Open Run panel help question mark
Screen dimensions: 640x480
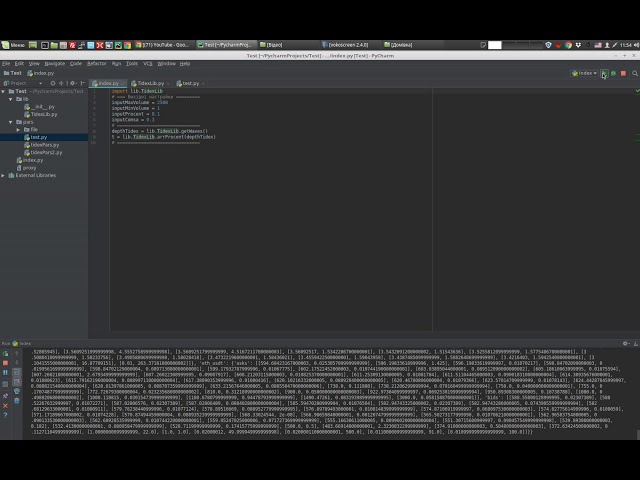point(5,415)
